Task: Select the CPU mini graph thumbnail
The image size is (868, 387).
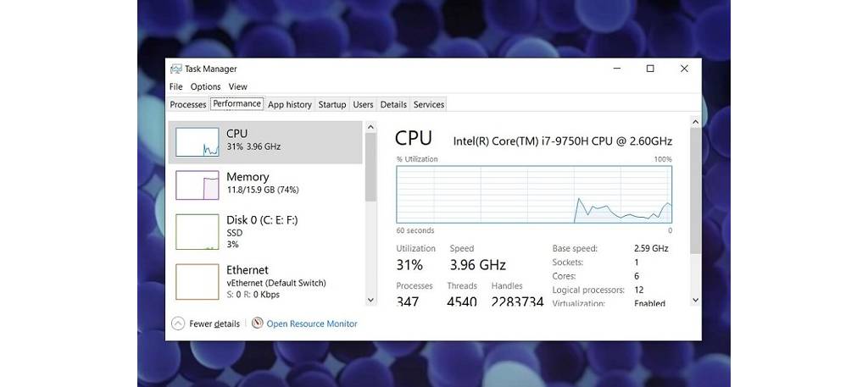Action: coord(197,141)
